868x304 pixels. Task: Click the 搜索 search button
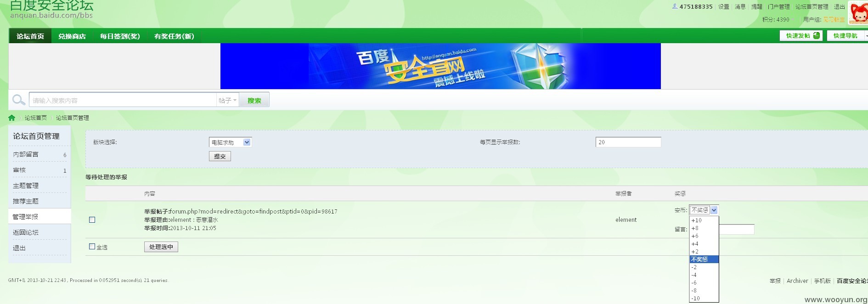(x=254, y=100)
